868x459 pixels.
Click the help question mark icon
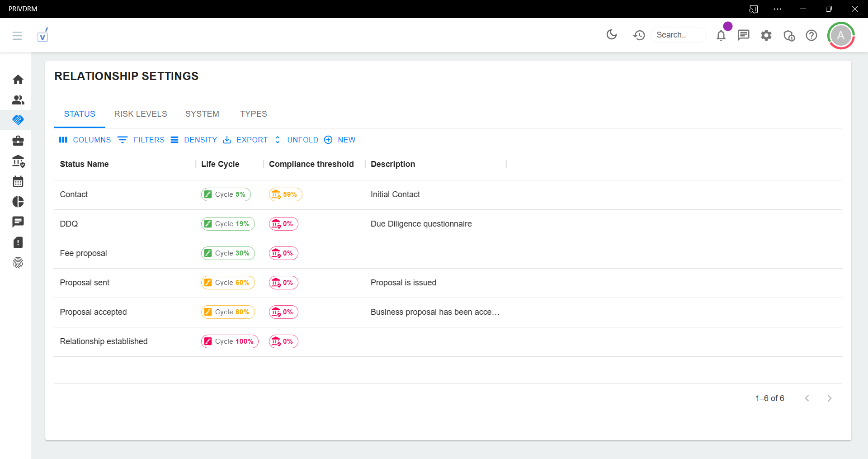811,35
